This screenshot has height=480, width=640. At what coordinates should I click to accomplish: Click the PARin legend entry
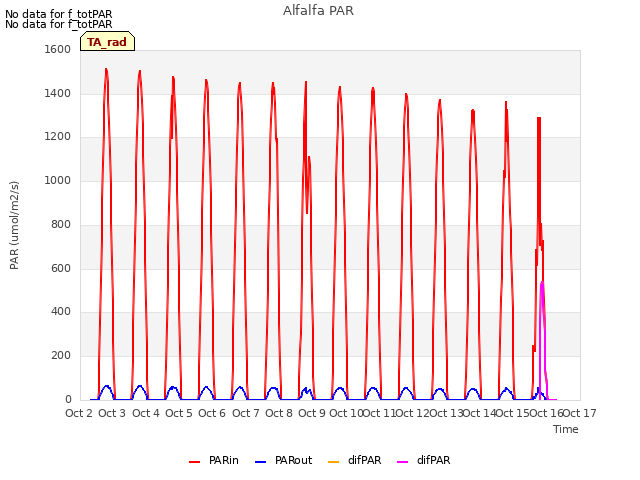[214, 460]
